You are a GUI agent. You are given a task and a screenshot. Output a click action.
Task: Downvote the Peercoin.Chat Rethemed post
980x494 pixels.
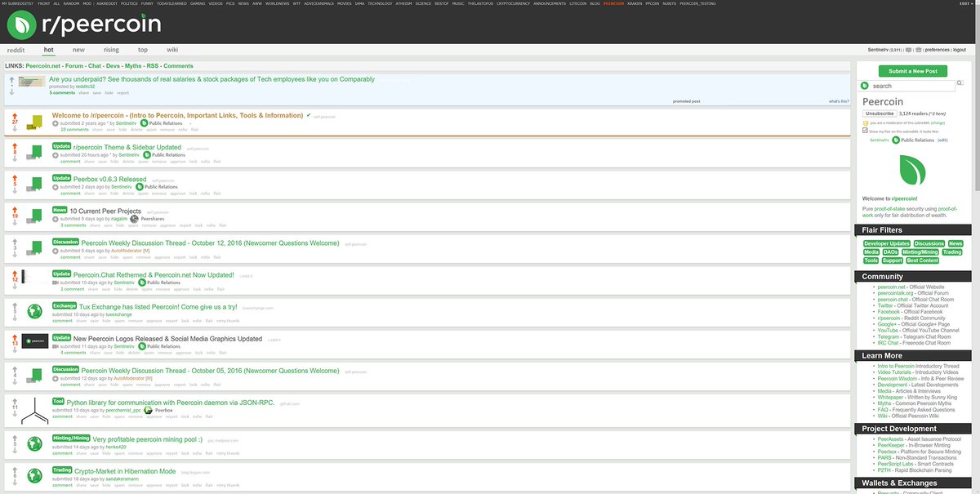tap(15, 287)
